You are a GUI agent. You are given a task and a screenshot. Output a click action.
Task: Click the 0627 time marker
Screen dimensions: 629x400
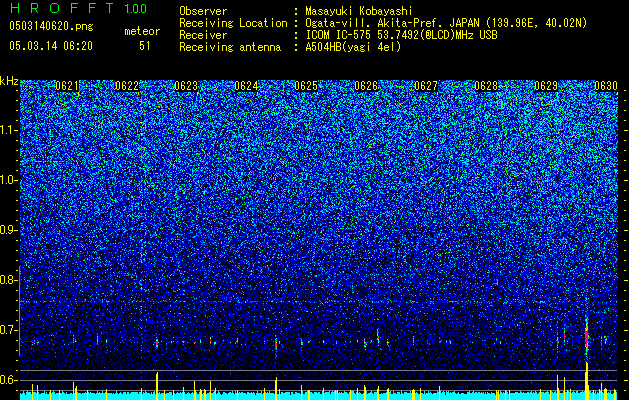tap(426, 86)
